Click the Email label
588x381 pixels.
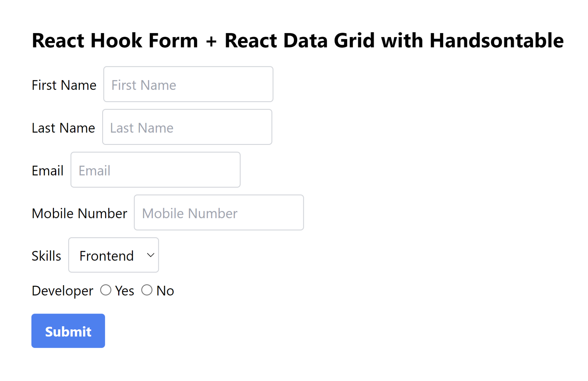48,170
